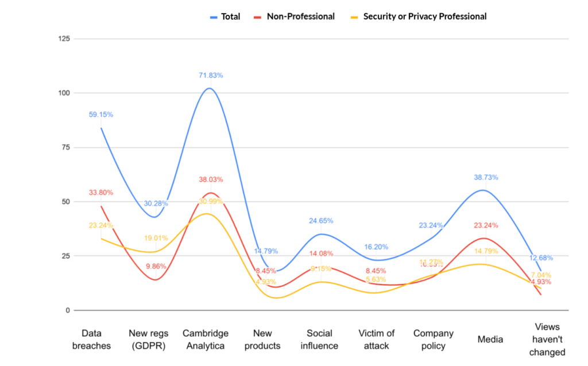The width and height of the screenshot is (588, 366).
Task: Toggle the Total series legend label
Action: click(231, 17)
